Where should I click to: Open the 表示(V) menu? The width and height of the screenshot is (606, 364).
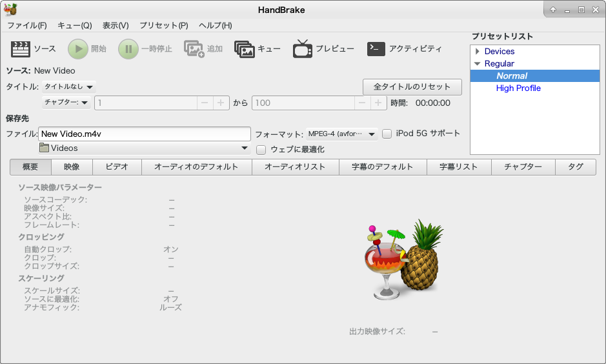coord(116,26)
